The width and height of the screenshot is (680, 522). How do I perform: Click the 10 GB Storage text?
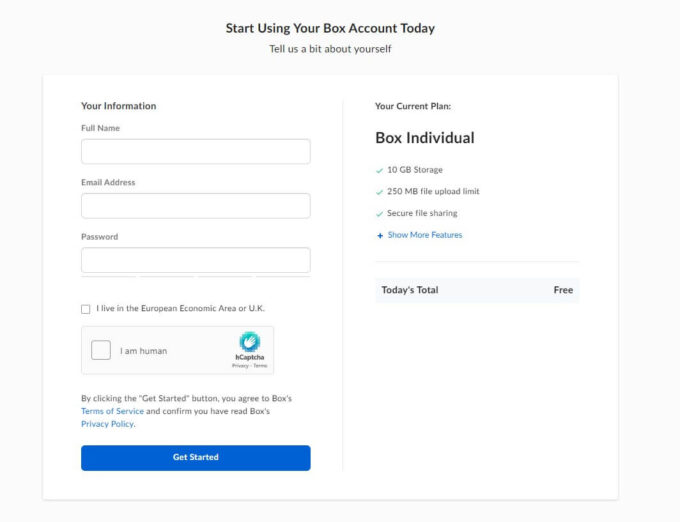tap(415, 170)
